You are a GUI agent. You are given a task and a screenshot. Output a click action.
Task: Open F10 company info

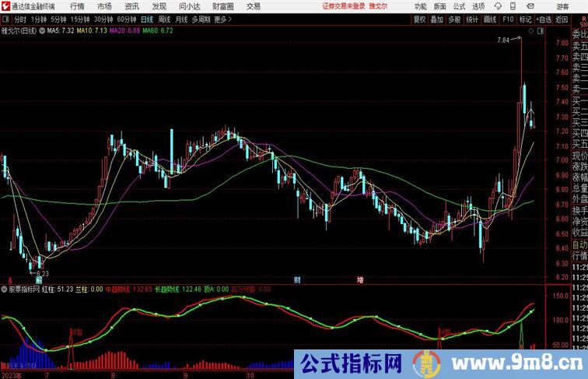(508, 19)
